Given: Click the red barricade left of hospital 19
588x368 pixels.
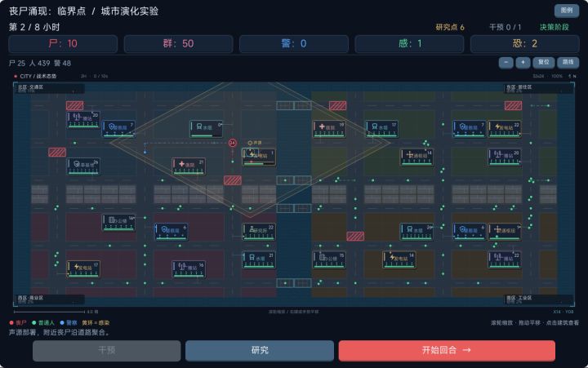Looking at the screenshot, I should [x=337, y=106].
